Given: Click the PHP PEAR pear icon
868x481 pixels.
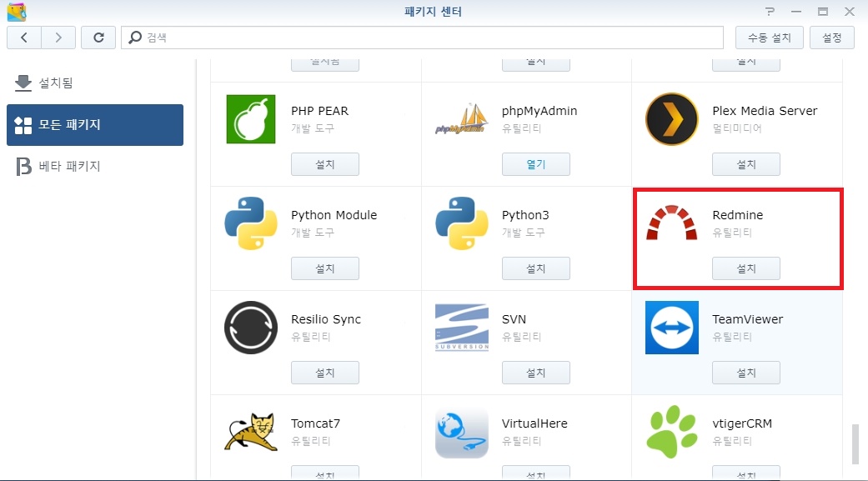Looking at the screenshot, I should [x=251, y=119].
